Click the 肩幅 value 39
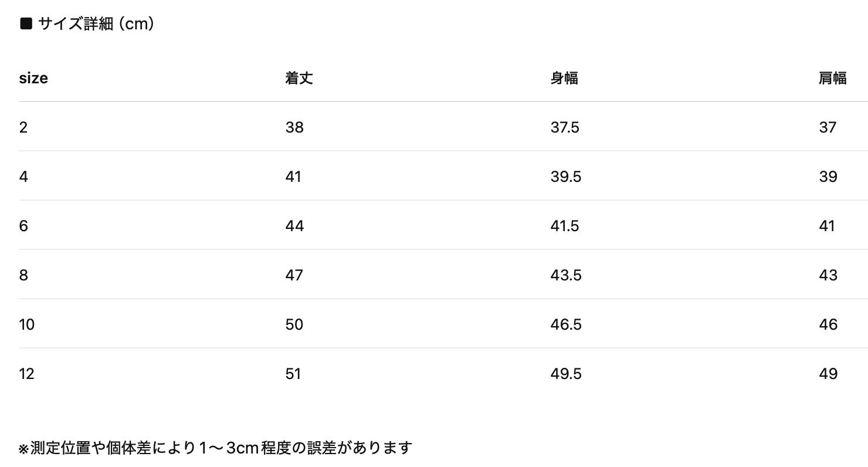This screenshot has width=868, height=467. coord(828,177)
